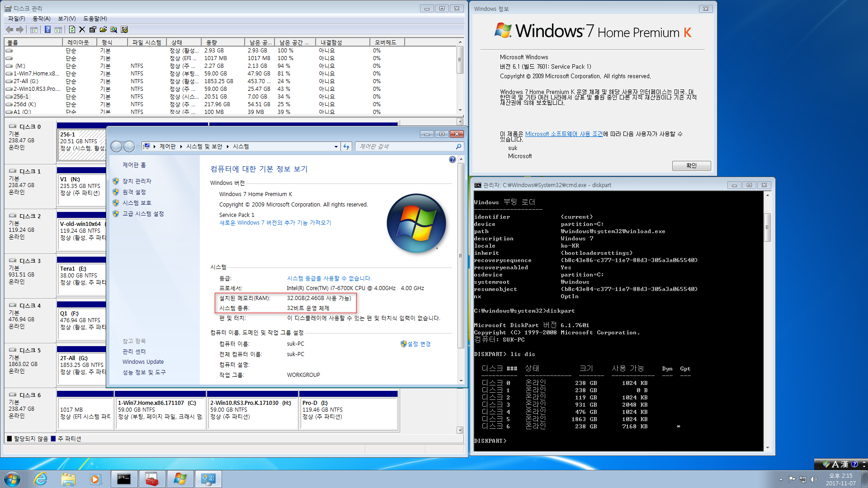The height and width of the screenshot is (488, 868).
Task: Click the 용량 column header
Action: pyautogui.click(x=222, y=42)
